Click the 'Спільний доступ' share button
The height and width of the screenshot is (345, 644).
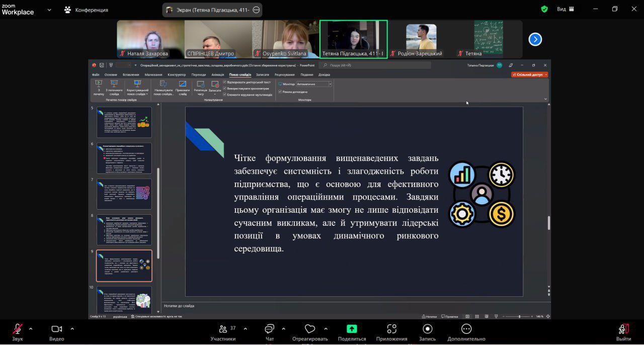529,74
